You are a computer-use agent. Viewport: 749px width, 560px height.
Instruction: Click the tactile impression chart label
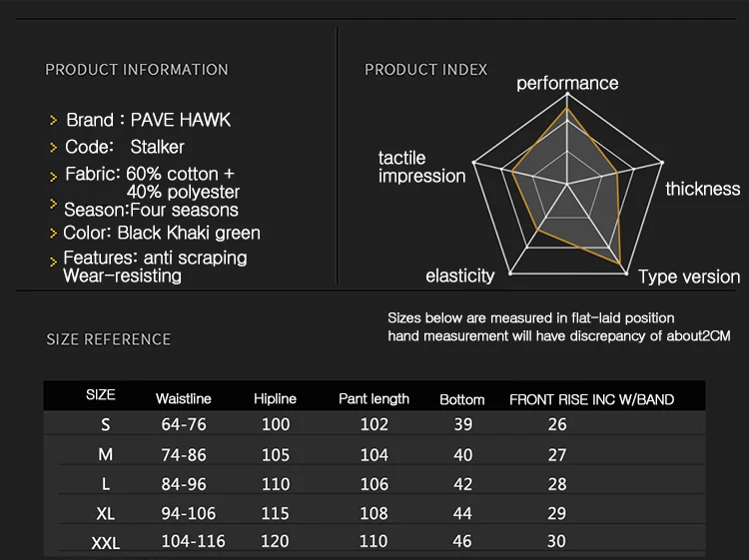click(x=421, y=167)
